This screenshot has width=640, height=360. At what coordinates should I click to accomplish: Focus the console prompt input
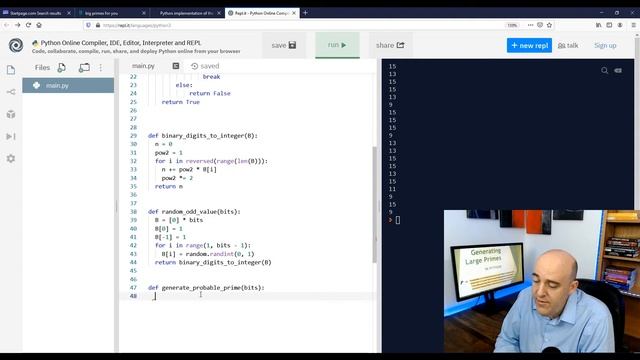398,220
